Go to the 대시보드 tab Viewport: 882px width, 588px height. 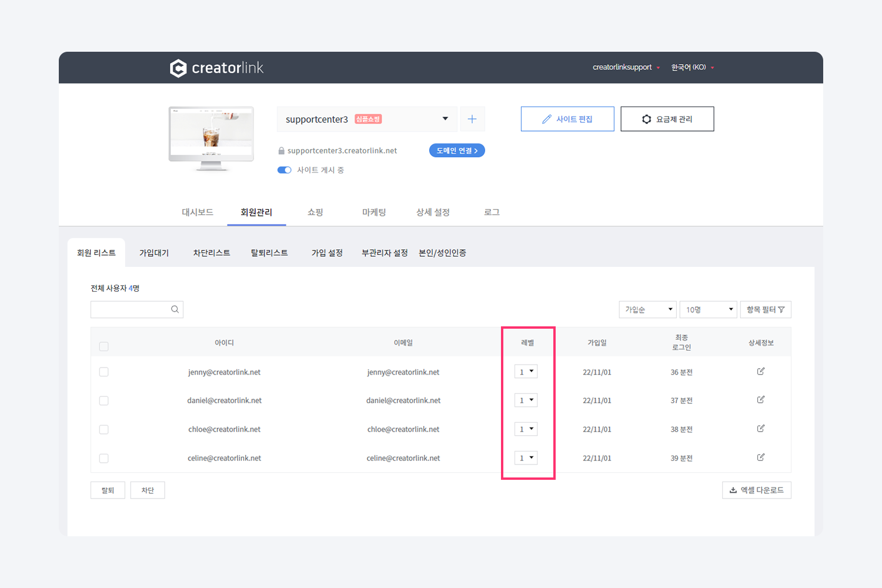(198, 212)
